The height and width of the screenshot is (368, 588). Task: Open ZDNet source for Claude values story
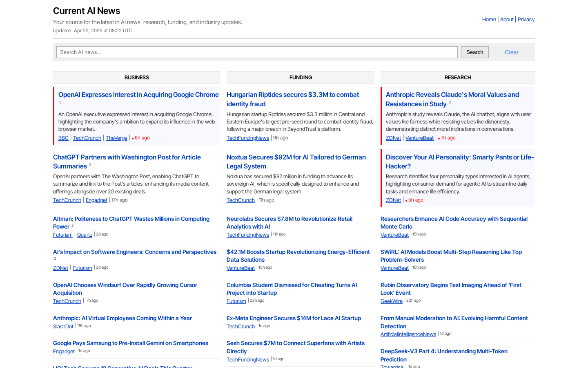(393, 138)
